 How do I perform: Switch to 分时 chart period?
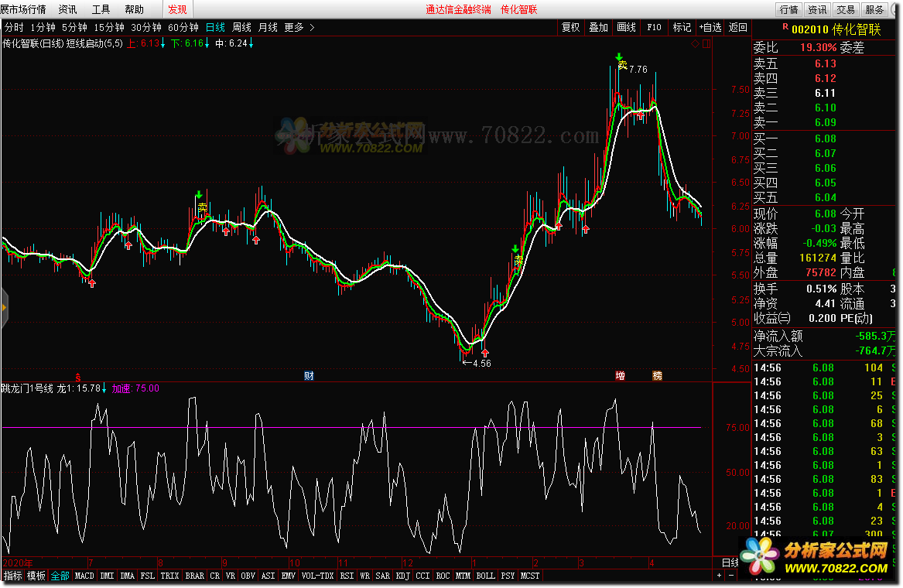pyautogui.click(x=14, y=27)
